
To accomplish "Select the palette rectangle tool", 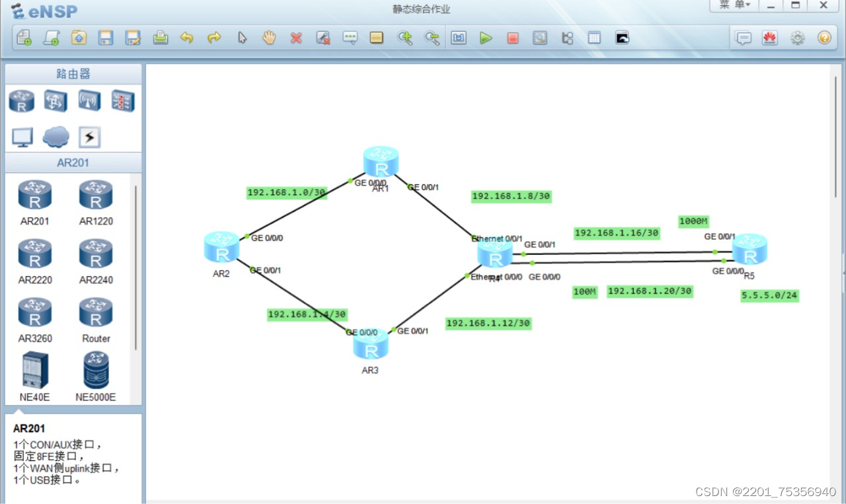I will click(x=377, y=38).
